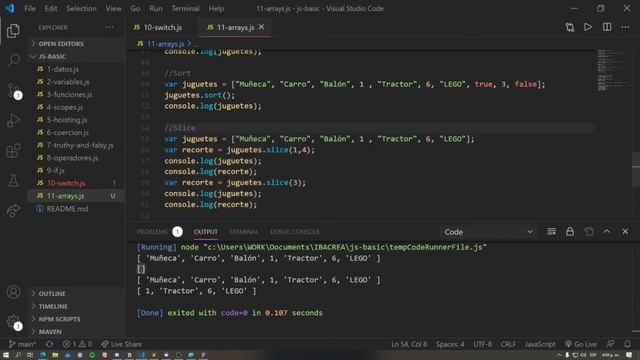Close the bottom output panel
640x360 pixels.
625,231
